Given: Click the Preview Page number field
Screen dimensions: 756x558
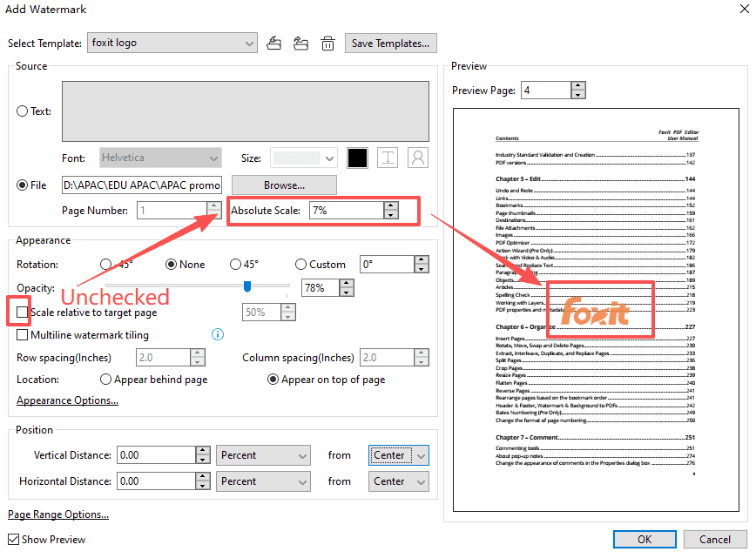Looking at the screenshot, I should [x=546, y=91].
